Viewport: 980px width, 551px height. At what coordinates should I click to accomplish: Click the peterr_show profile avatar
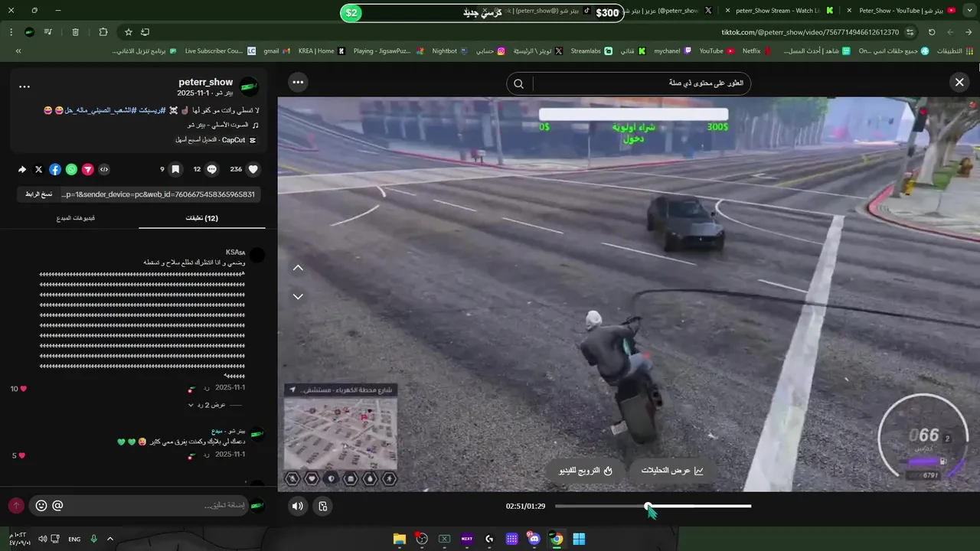click(249, 86)
